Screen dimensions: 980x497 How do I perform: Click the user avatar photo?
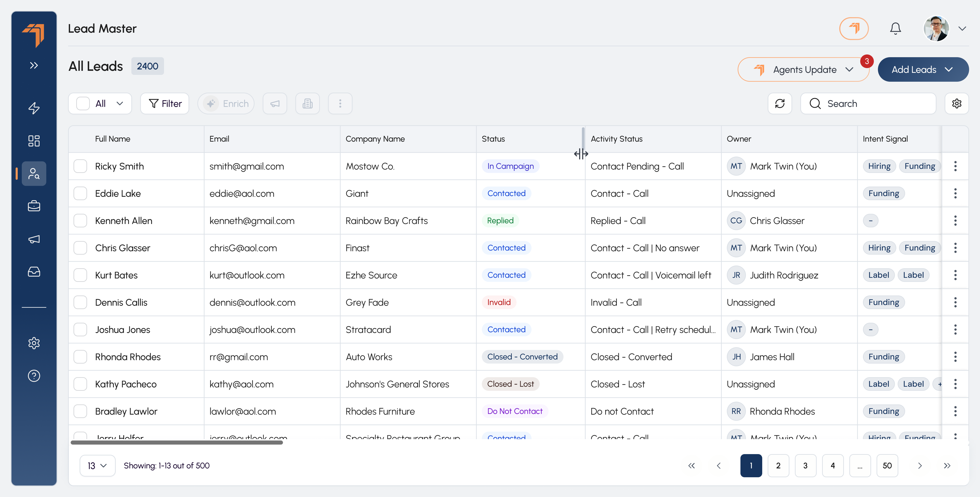tap(936, 29)
